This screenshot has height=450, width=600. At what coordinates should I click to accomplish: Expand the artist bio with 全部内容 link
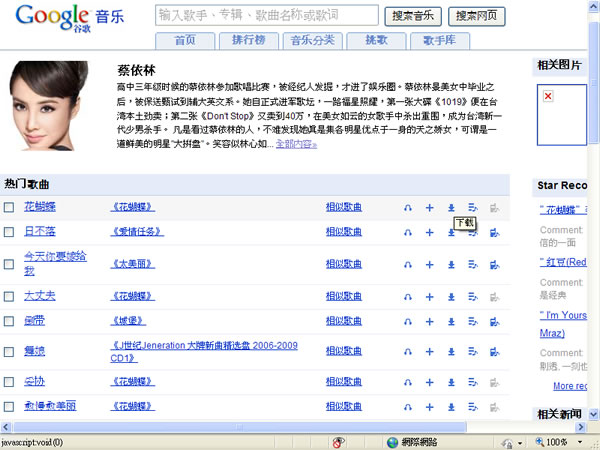[296, 145]
